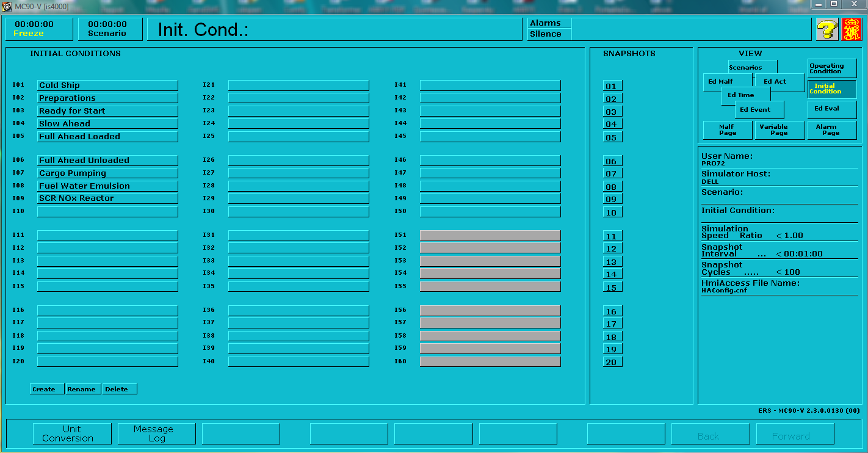Viewport: 868px width, 453px height.
Task: Switch to the Operating Condition view
Action: point(831,68)
